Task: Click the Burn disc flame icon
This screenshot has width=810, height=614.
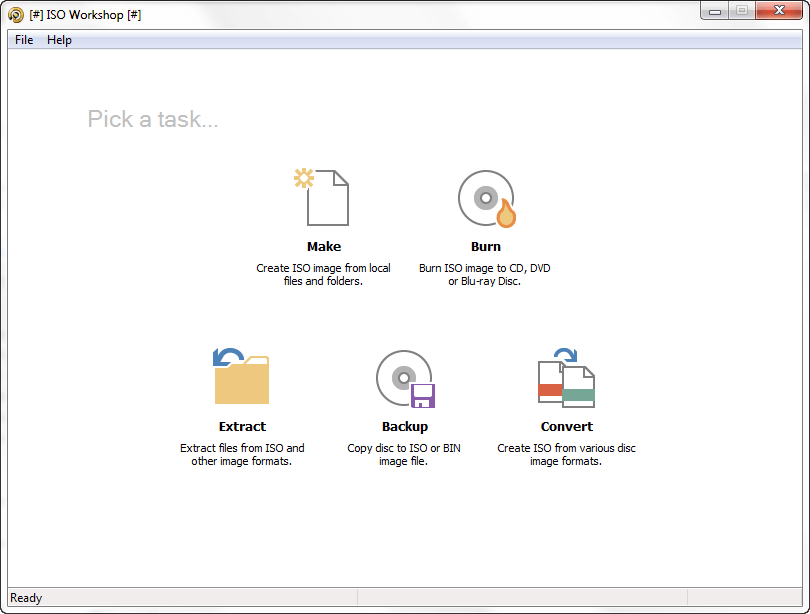Action: pyautogui.click(x=487, y=199)
